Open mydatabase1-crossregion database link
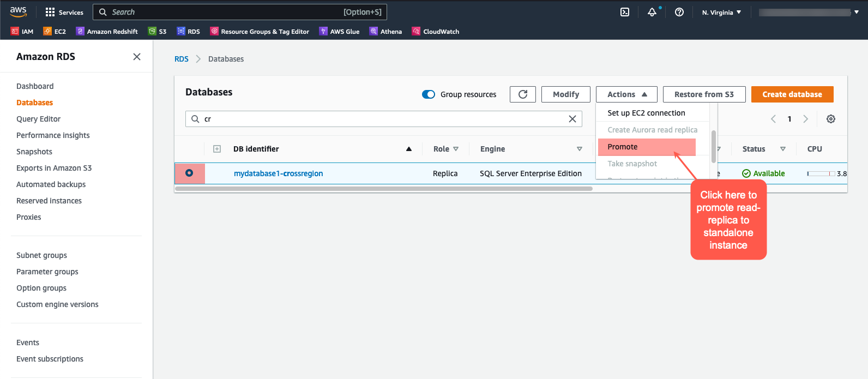 pyautogui.click(x=279, y=173)
